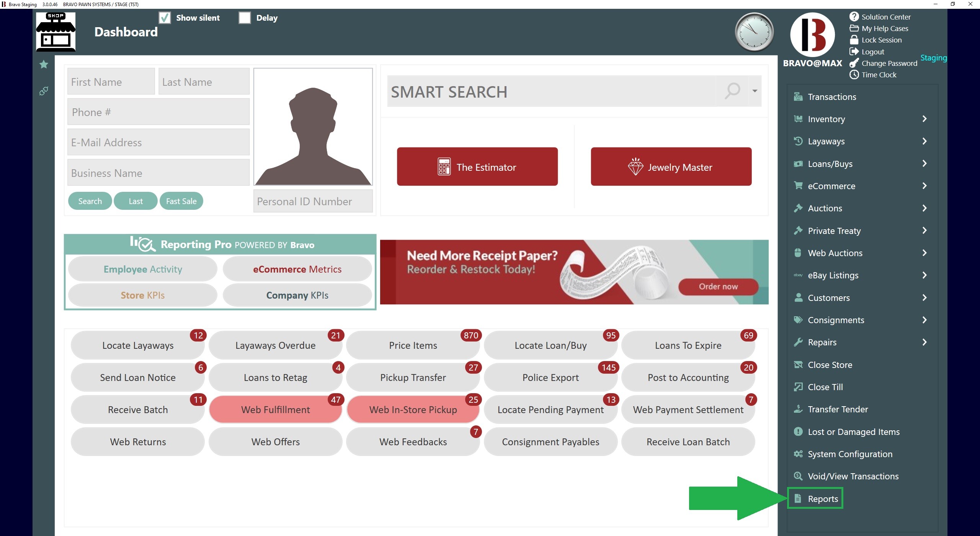Open Web In-Store Pickup queue

(413, 409)
